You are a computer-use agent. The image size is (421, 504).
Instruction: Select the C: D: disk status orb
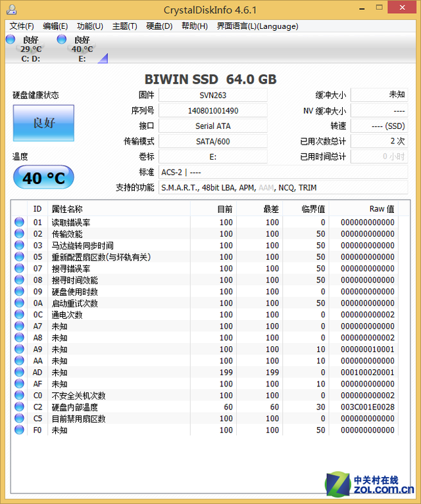(11, 40)
